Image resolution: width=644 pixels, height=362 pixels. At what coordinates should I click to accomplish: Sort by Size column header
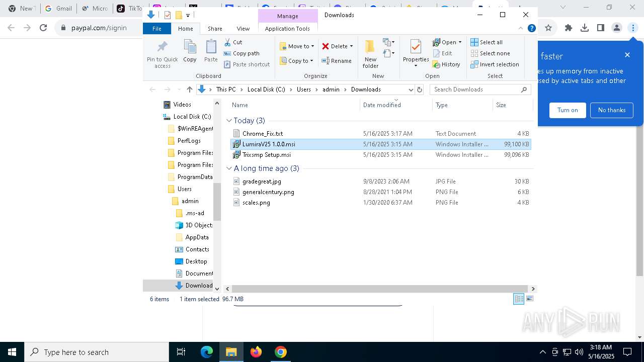pos(512,105)
